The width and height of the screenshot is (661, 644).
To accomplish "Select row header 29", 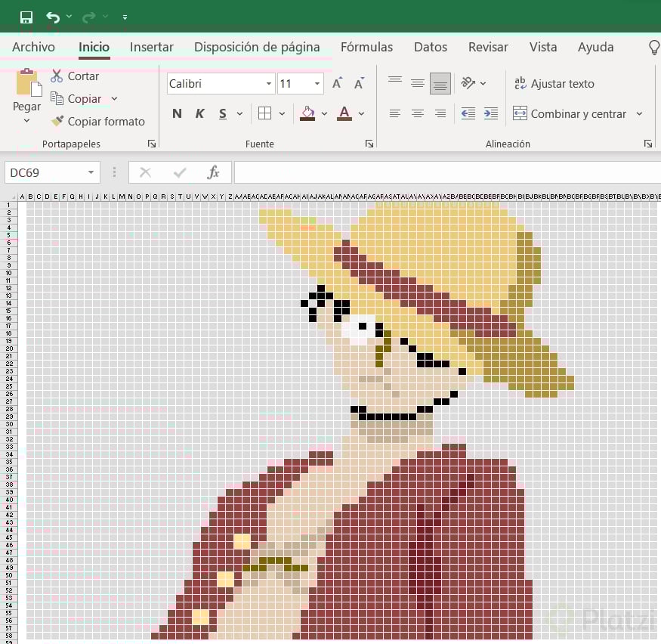I will point(8,416).
